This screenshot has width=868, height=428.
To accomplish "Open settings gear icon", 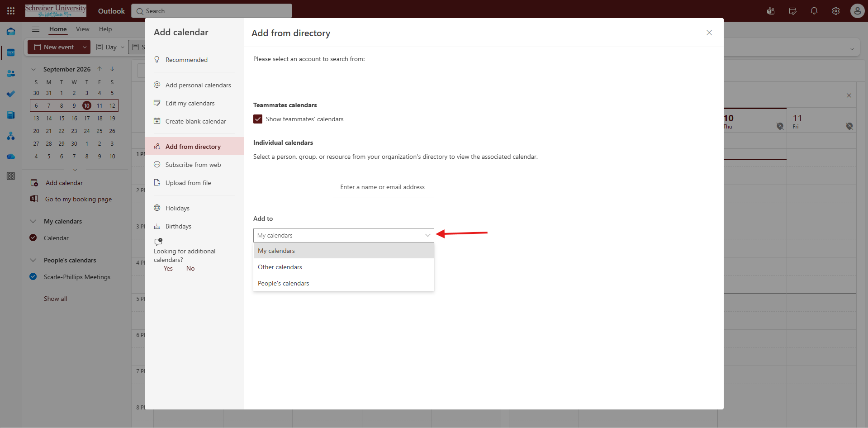I will (x=836, y=11).
